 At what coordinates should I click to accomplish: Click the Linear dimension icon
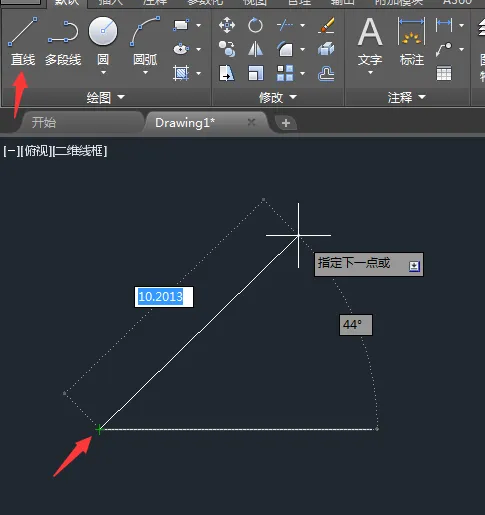[444, 25]
